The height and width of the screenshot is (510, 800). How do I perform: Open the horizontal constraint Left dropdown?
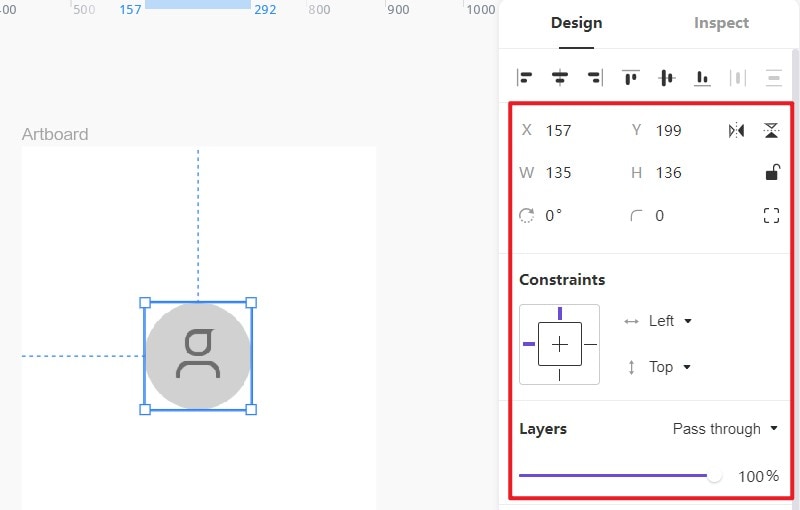(670, 321)
